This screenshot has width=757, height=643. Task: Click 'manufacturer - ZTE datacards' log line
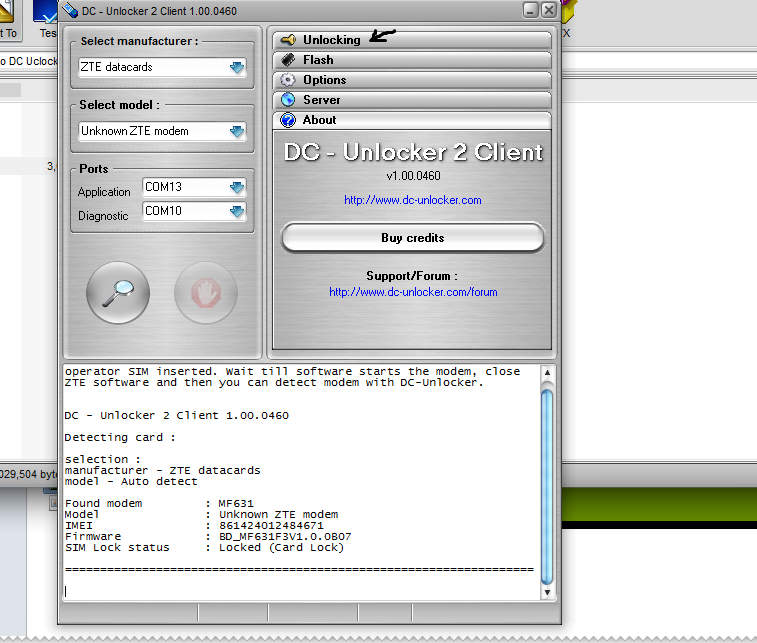pyautogui.click(x=163, y=471)
